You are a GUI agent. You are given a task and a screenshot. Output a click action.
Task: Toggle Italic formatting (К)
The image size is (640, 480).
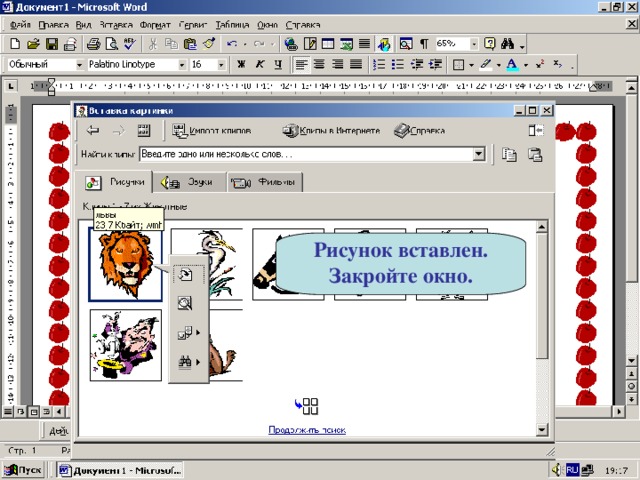click(x=260, y=64)
